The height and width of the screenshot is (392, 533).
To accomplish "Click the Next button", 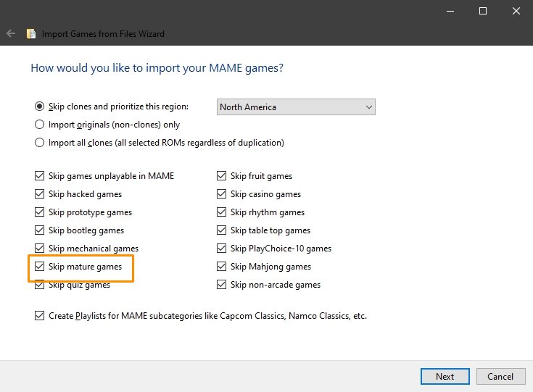I will pyautogui.click(x=445, y=376).
